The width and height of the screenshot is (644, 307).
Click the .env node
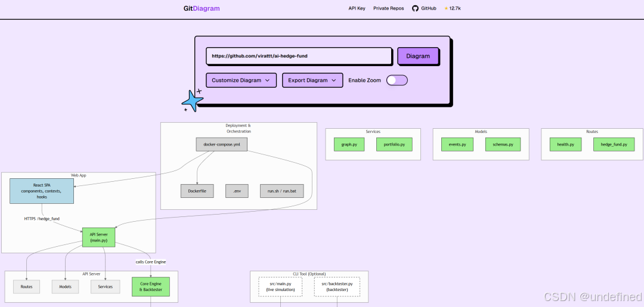click(237, 191)
